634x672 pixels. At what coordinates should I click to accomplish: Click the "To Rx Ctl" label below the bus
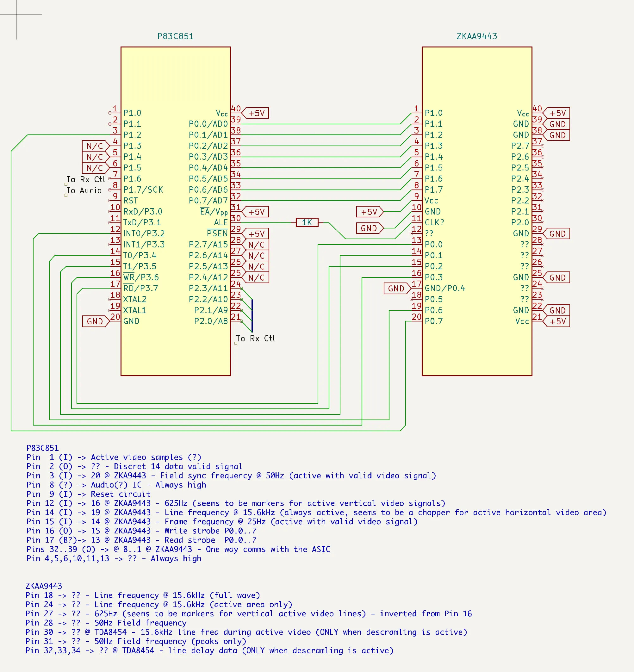click(256, 338)
